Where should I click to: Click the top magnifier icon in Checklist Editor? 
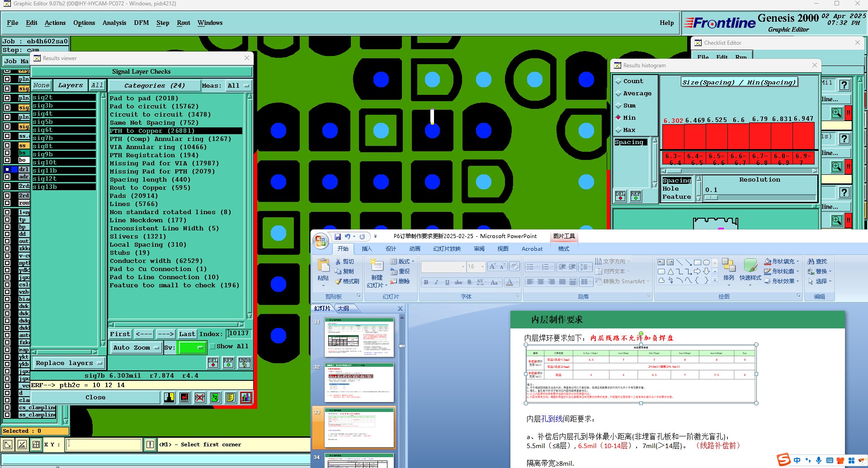point(837,112)
